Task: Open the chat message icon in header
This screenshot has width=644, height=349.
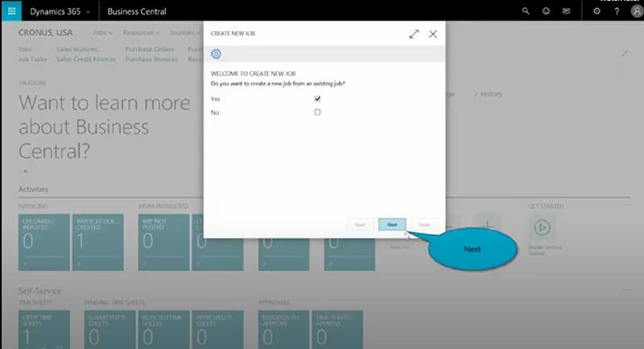Action: 566,11
